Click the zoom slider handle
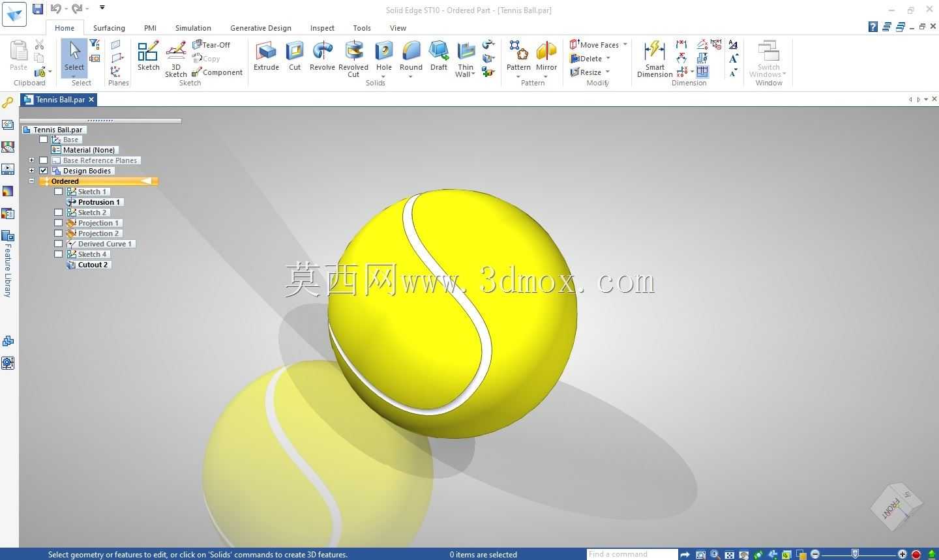 (x=855, y=554)
